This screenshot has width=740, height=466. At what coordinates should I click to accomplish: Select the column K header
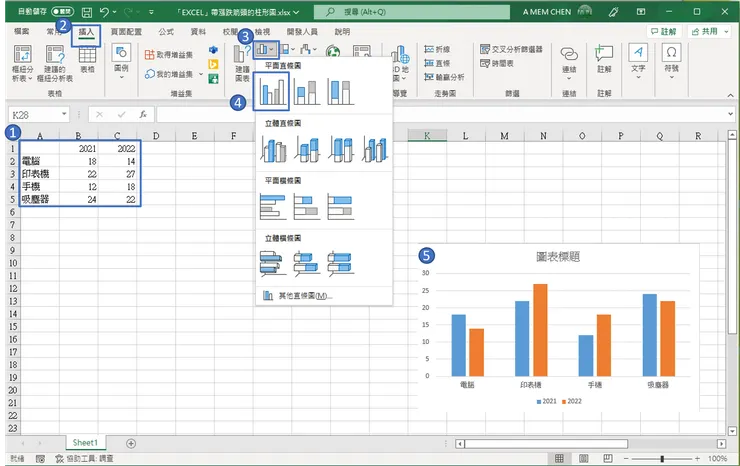point(427,136)
